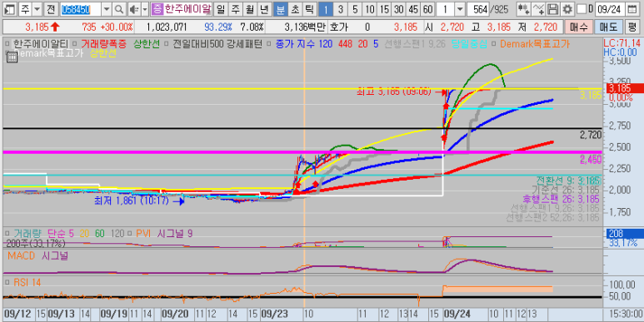
Task: Select the 30 minute interval tab
Action: pos(398,9)
